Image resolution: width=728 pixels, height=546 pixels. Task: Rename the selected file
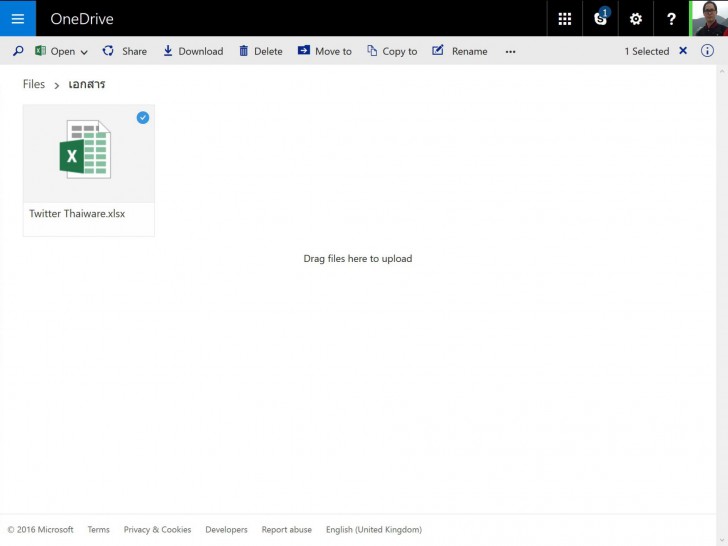460,51
